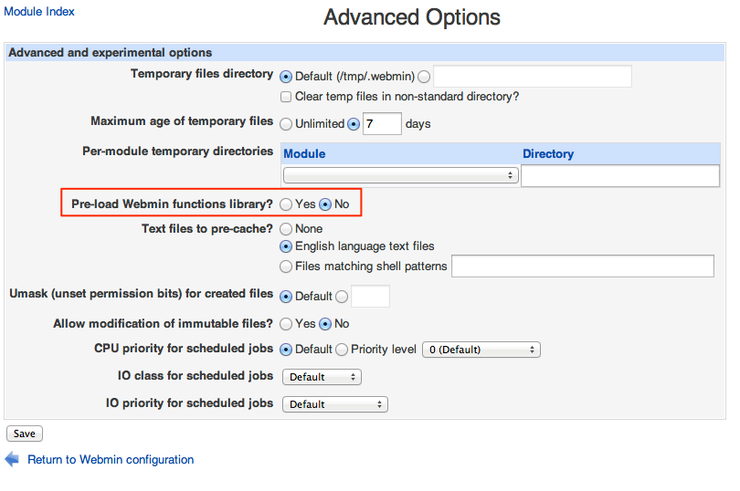Edit the maximum age days field

(382, 124)
